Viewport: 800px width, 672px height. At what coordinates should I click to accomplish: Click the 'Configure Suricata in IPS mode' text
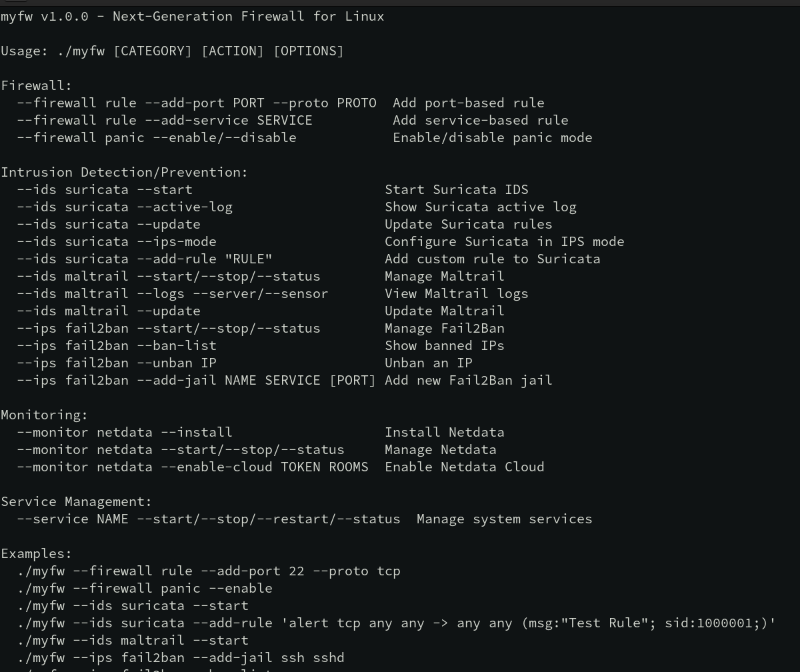tap(504, 241)
